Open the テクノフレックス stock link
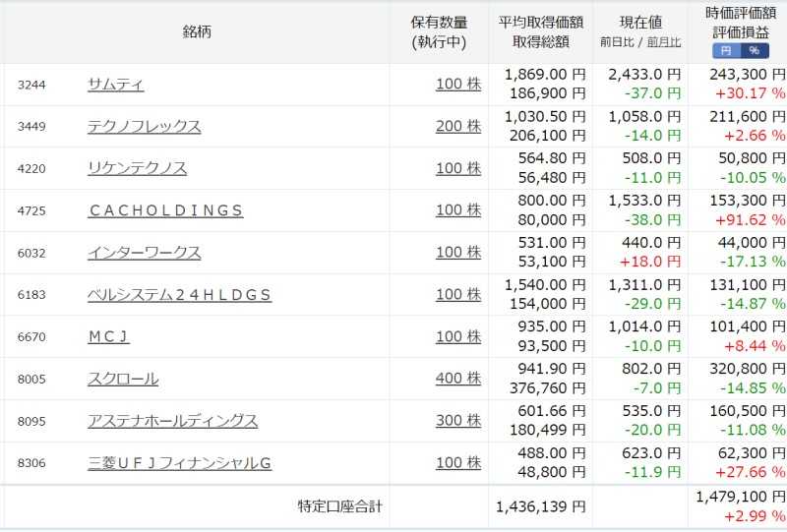 click(144, 126)
